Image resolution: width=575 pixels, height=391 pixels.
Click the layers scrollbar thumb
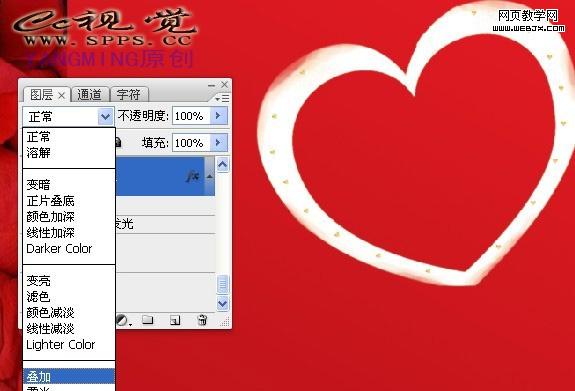[x=222, y=285]
